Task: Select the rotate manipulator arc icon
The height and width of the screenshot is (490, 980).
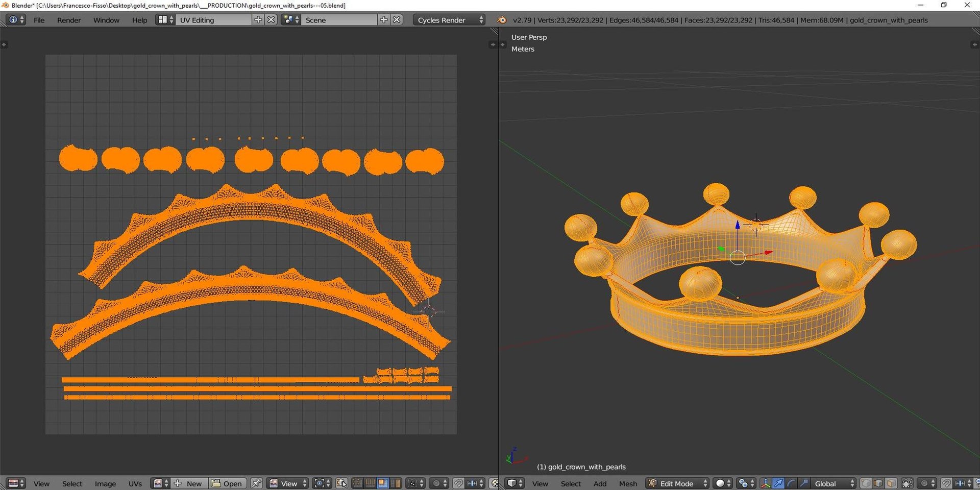Action: click(x=791, y=483)
